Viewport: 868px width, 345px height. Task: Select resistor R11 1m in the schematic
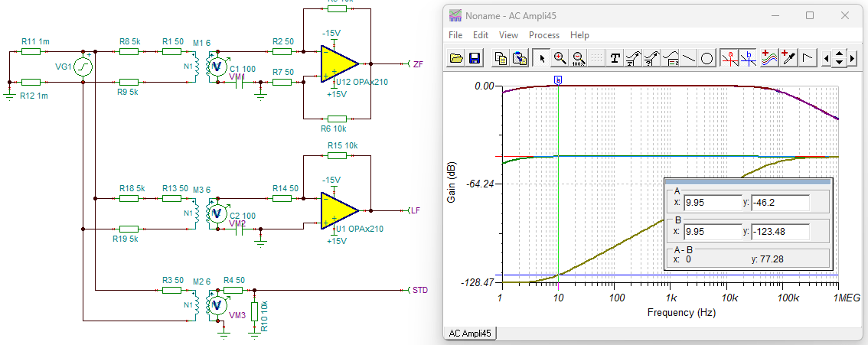(31, 51)
